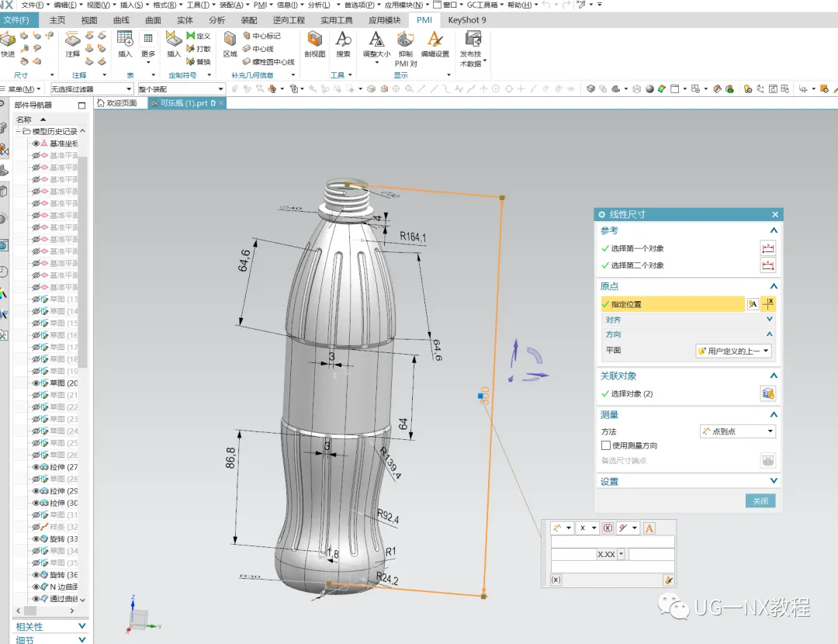838x644 pixels.
Task: Open the 无选择过滤器 dropdown
Action: tap(92, 88)
